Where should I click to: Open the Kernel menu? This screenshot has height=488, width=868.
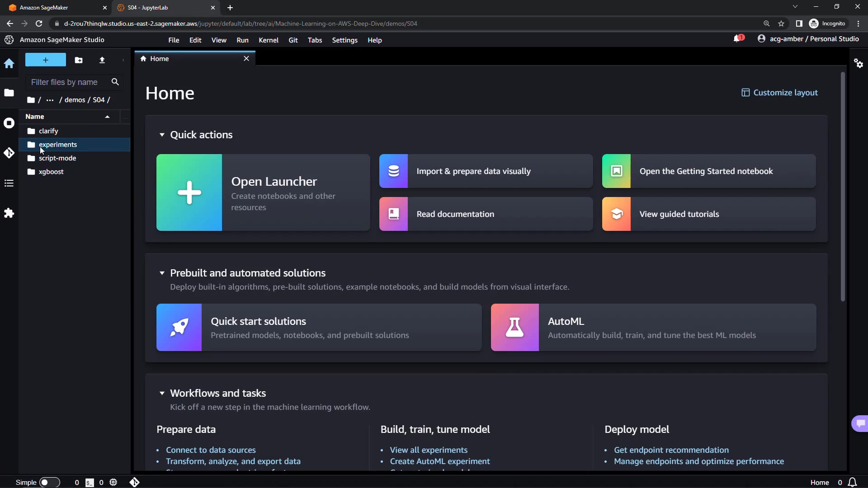(268, 40)
